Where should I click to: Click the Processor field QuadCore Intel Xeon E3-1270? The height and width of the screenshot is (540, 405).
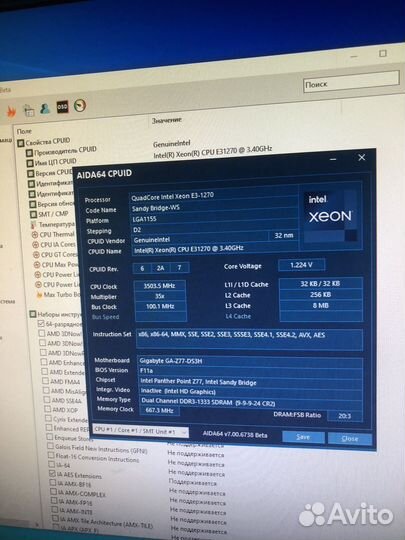(x=214, y=196)
